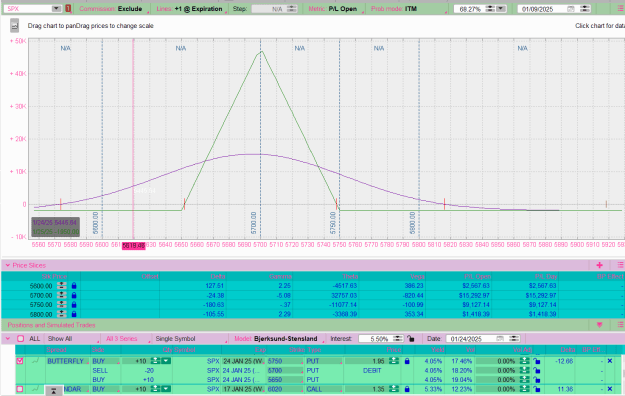Click the pink 5619 price marker on axis
Viewport: 625px width, 396px height.
(x=134, y=246)
